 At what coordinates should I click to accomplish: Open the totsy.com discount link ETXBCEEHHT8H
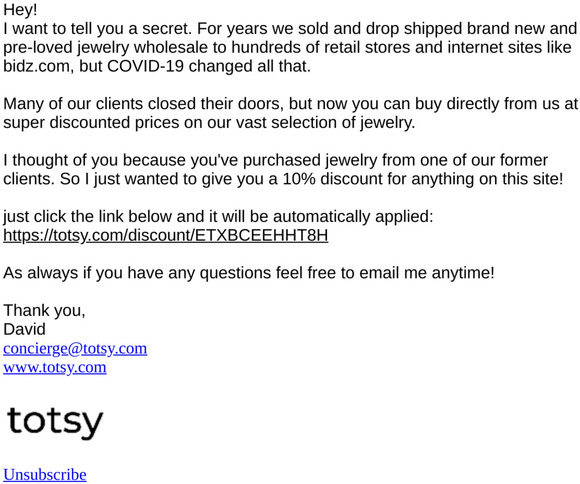[x=166, y=235]
